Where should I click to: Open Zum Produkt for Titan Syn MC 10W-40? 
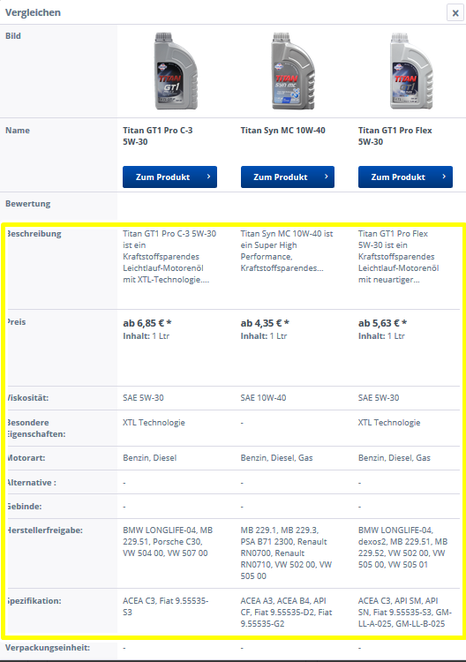[287, 177]
